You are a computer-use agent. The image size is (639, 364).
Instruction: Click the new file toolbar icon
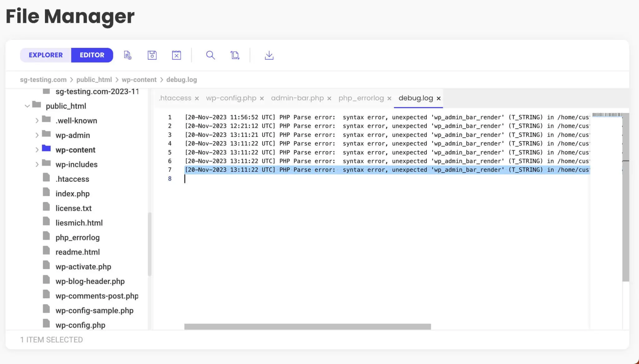128,55
